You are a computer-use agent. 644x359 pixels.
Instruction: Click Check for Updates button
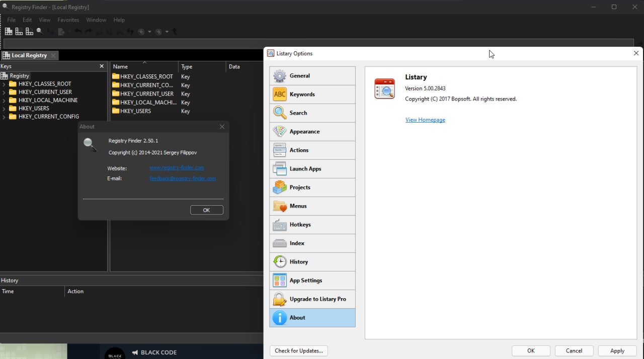pos(299,351)
